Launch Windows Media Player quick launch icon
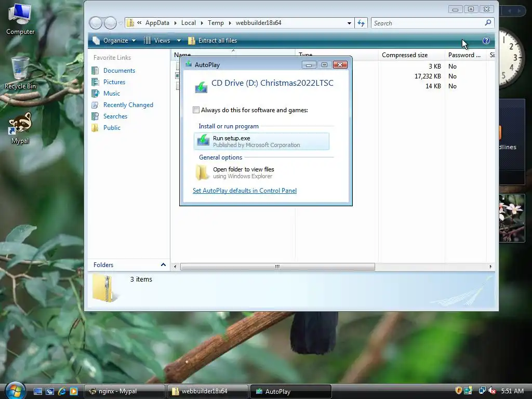Screen dimensions: 532x399 [x=74, y=391]
